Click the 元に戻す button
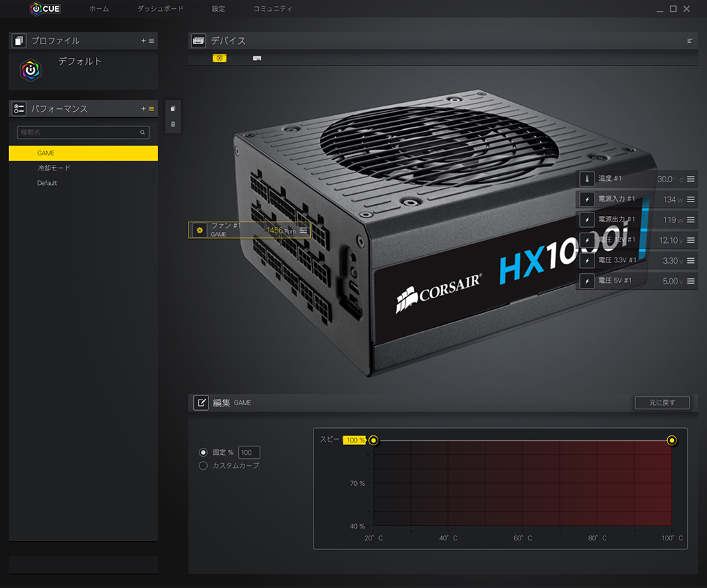 coord(662,402)
